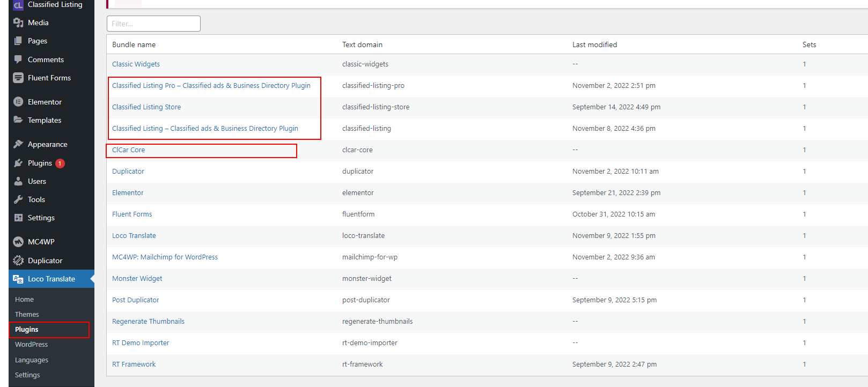Click the classified-listing-pro text domain
The height and width of the screenshot is (387, 868).
tap(373, 86)
